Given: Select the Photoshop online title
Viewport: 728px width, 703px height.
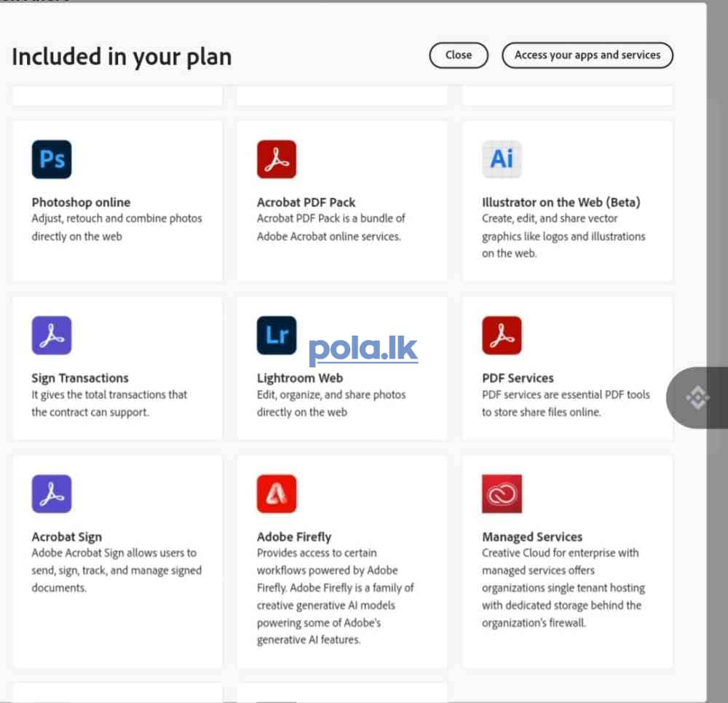Looking at the screenshot, I should tap(82, 202).
